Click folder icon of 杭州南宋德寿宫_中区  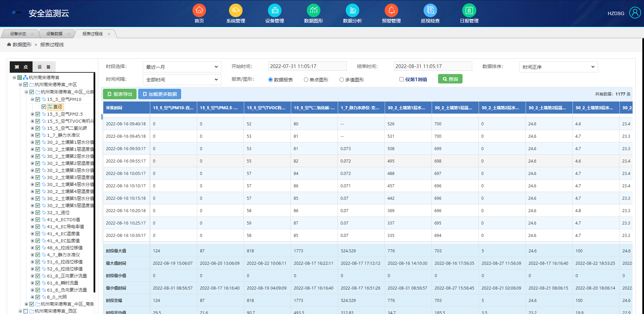click(x=32, y=85)
